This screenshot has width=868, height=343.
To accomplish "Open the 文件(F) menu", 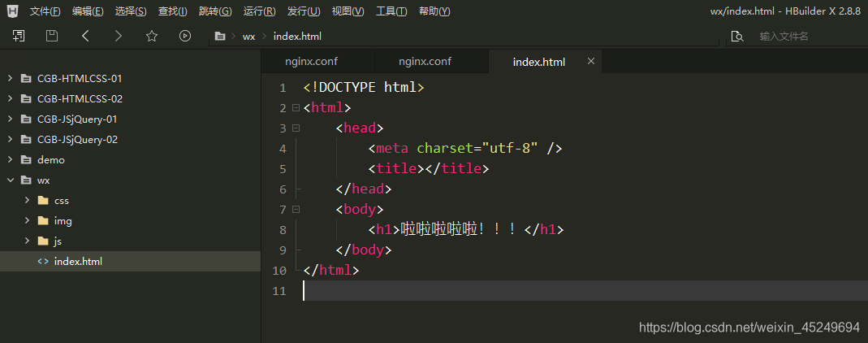I will [45, 11].
